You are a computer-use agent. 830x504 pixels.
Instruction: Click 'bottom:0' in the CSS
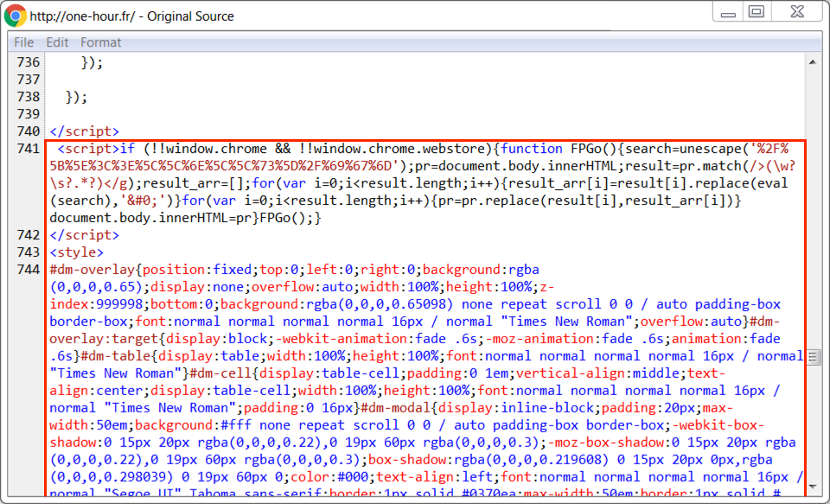pyautogui.click(x=182, y=304)
